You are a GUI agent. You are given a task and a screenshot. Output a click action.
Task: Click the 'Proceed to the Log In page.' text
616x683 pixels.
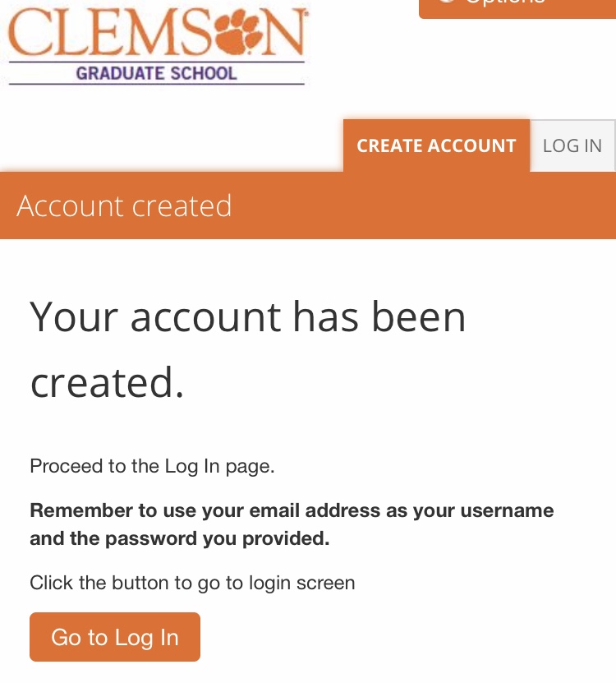pos(152,467)
